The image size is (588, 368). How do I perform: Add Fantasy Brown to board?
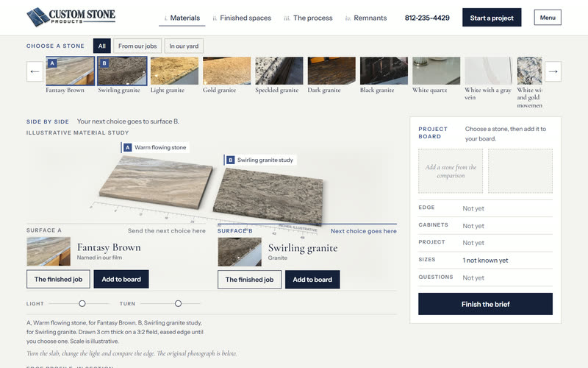click(121, 280)
